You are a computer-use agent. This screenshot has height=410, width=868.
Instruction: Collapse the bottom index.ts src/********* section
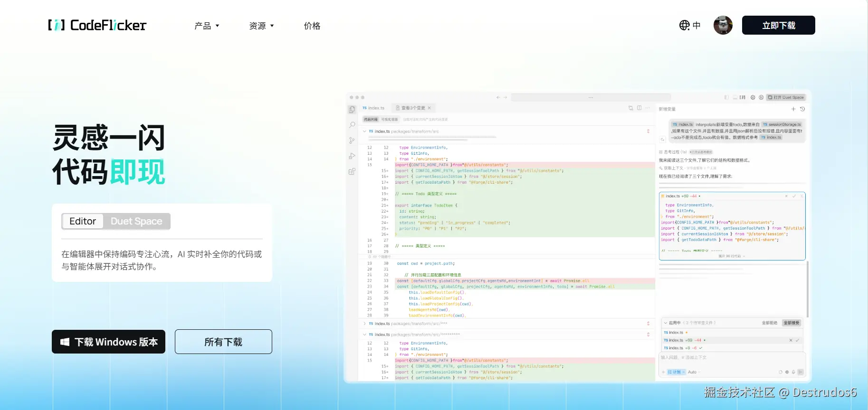[x=365, y=335]
